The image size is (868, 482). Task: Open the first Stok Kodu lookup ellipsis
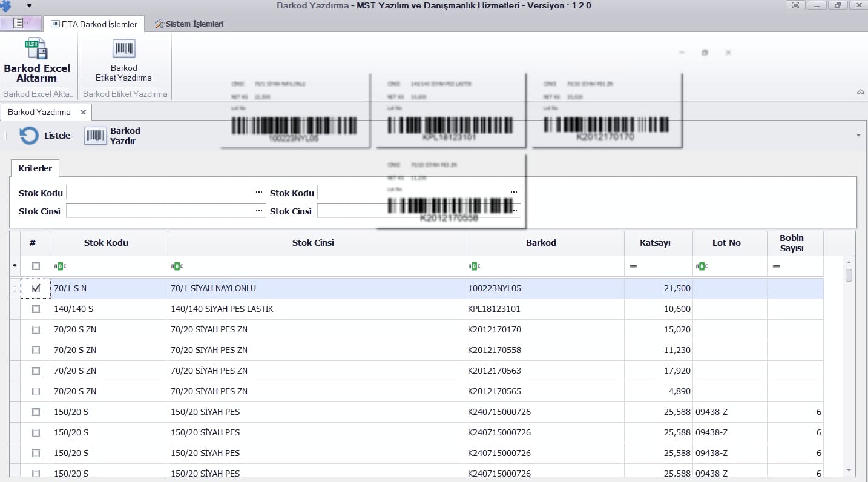[259, 193]
